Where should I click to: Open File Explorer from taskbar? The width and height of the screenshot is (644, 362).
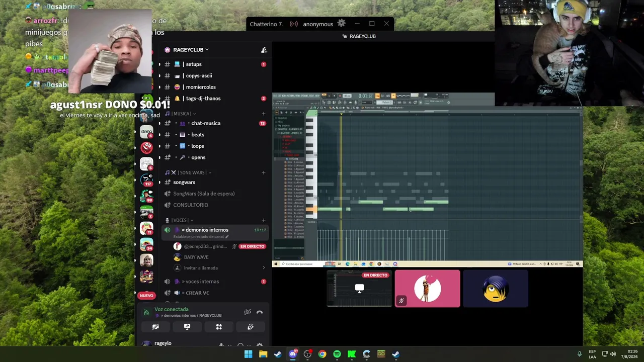click(x=263, y=354)
